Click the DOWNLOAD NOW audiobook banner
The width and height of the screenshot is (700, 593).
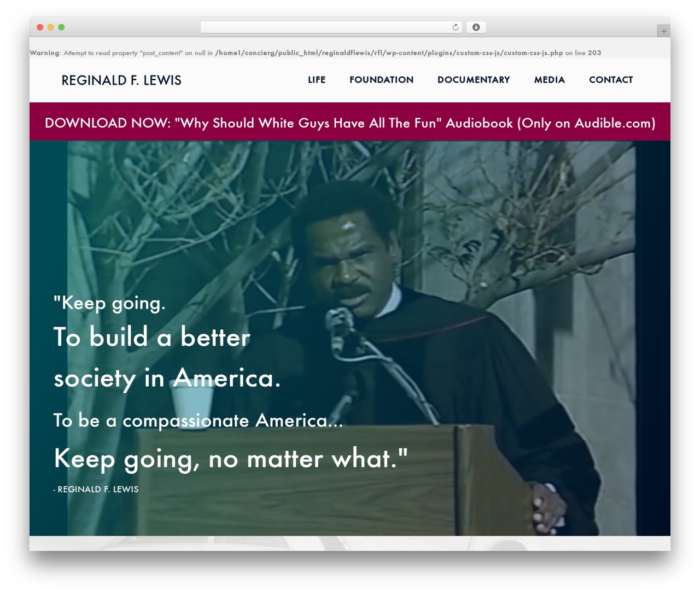click(x=350, y=122)
